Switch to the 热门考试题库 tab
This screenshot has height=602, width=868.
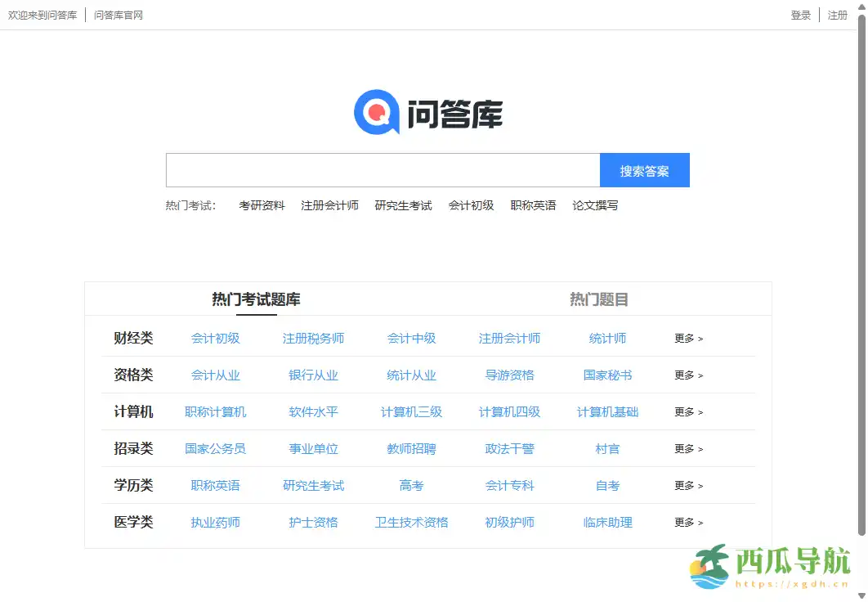click(x=257, y=299)
